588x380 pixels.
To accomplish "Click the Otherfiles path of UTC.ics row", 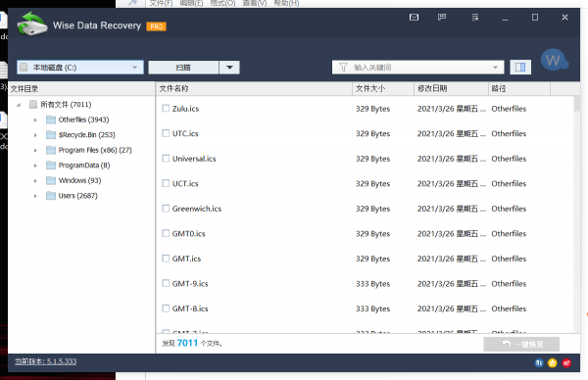I will [x=509, y=134].
